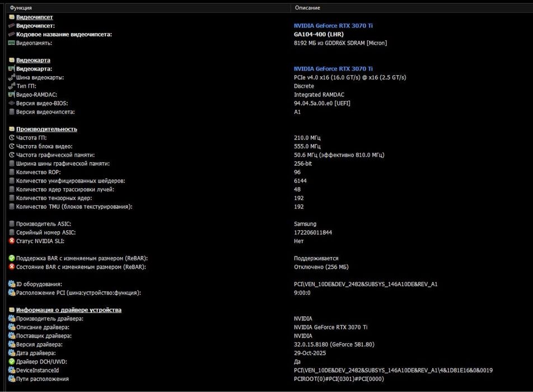Click the Производительность section folder icon
533x392 pixels.
coord(12,129)
